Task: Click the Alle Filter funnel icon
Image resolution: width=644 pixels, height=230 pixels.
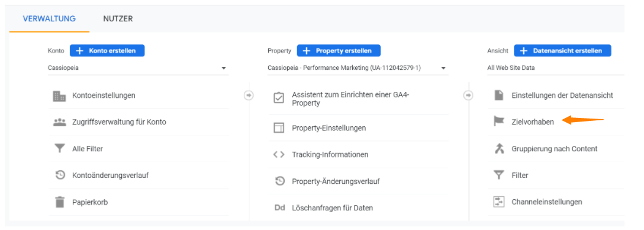Action: (x=60, y=149)
